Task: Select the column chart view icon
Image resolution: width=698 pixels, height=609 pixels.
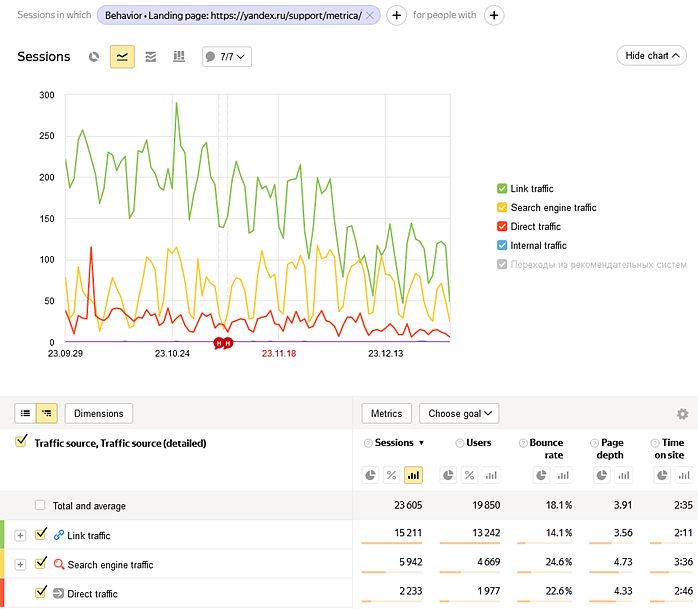Action: click(x=179, y=57)
